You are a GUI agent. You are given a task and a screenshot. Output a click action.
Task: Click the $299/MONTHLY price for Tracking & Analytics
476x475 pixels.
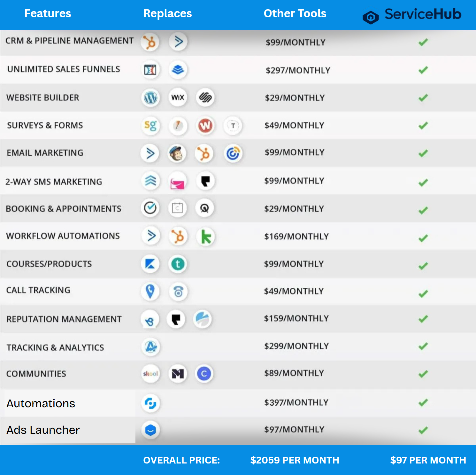click(296, 346)
